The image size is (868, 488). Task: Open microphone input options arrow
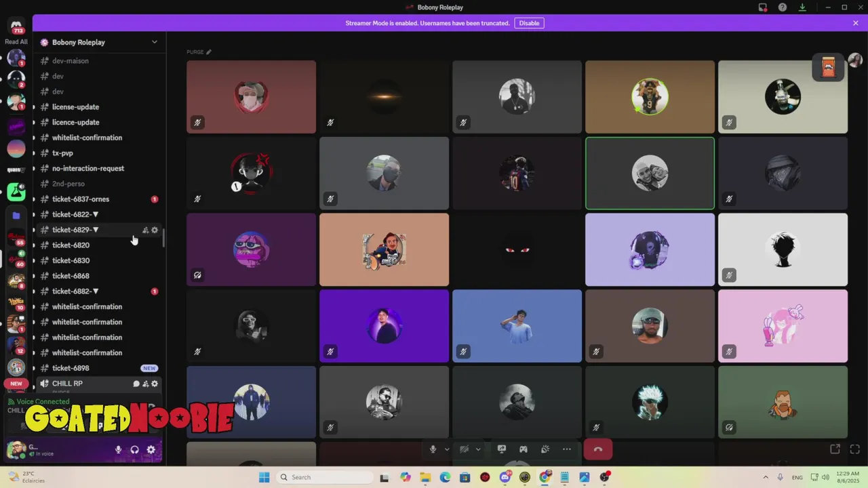[447, 449]
